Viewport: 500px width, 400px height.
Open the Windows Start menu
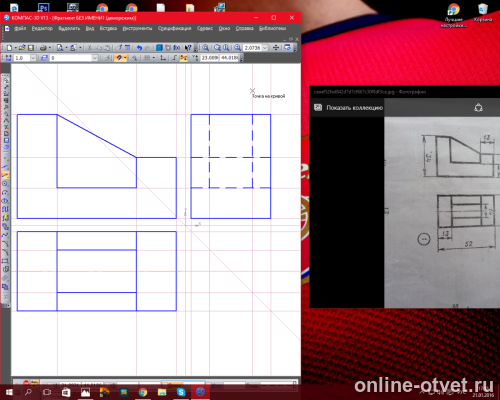9,392
